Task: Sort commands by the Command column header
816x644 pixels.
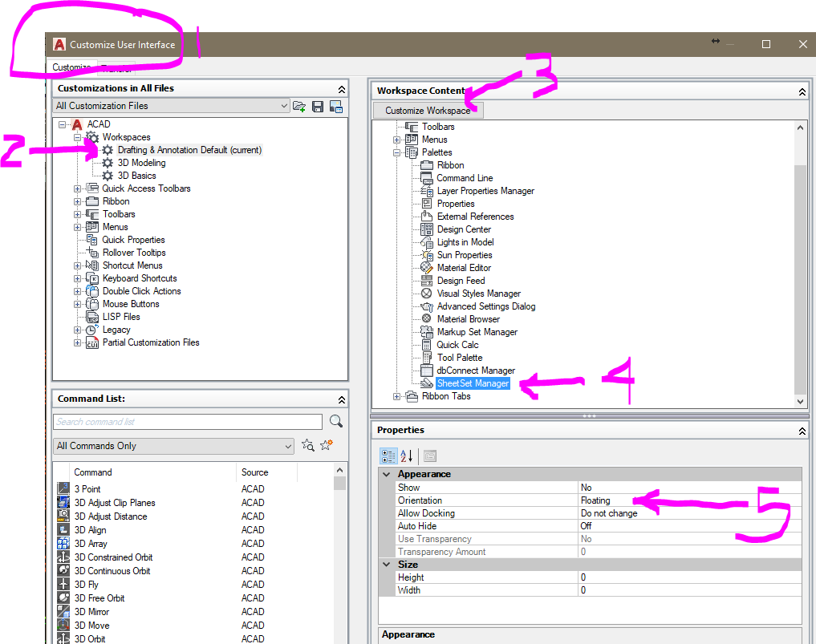Action: (153, 472)
